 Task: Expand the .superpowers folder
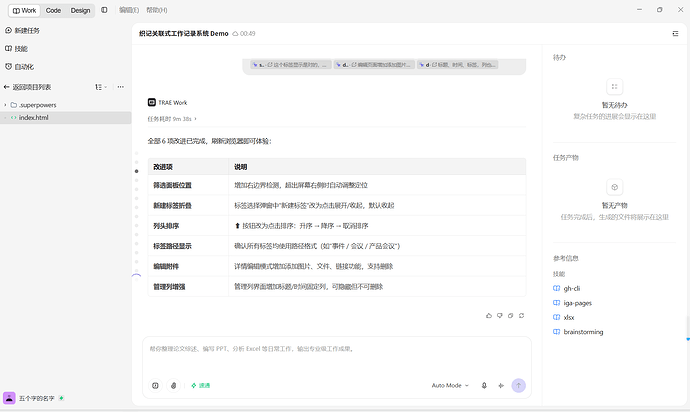point(5,105)
